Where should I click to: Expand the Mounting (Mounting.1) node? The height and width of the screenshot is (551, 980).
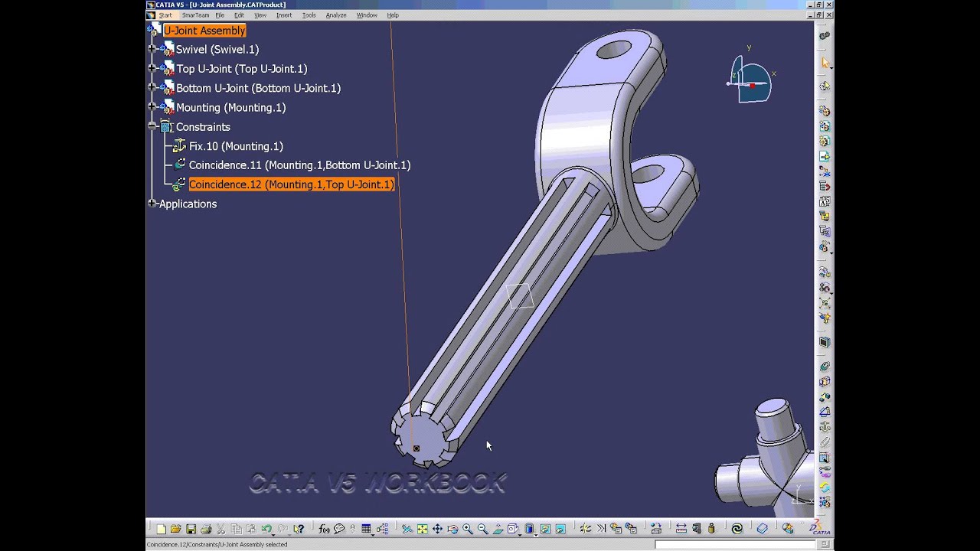(x=152, y=107)
